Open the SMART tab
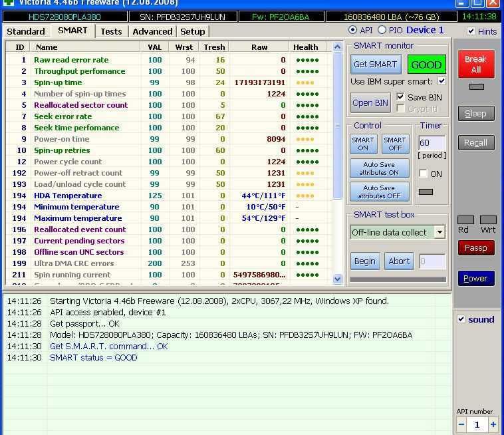 pyautogui.click(x=72, y=31)
